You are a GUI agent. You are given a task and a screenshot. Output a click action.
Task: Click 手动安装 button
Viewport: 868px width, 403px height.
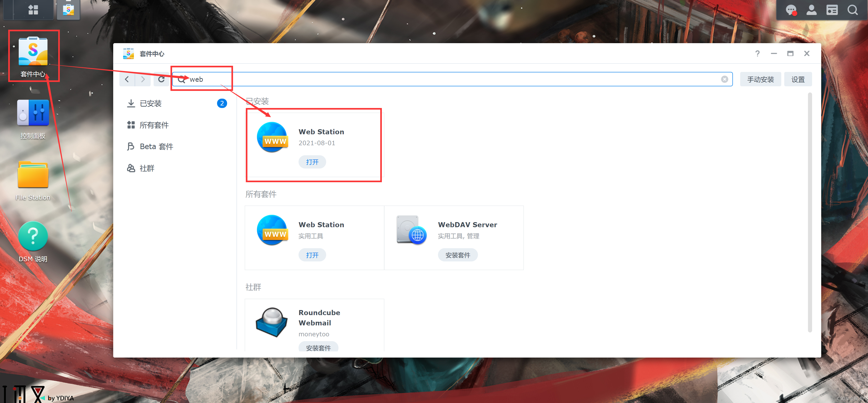[760, 79]
